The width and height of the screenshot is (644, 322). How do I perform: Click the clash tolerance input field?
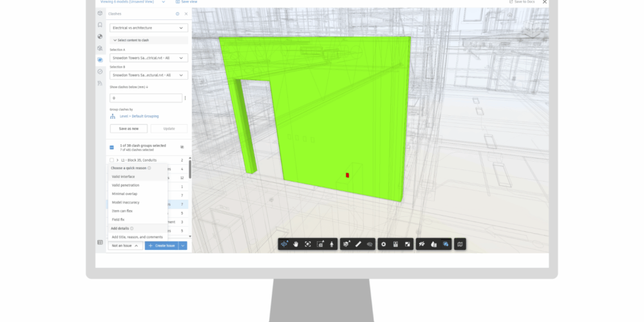tap(145, 98)
